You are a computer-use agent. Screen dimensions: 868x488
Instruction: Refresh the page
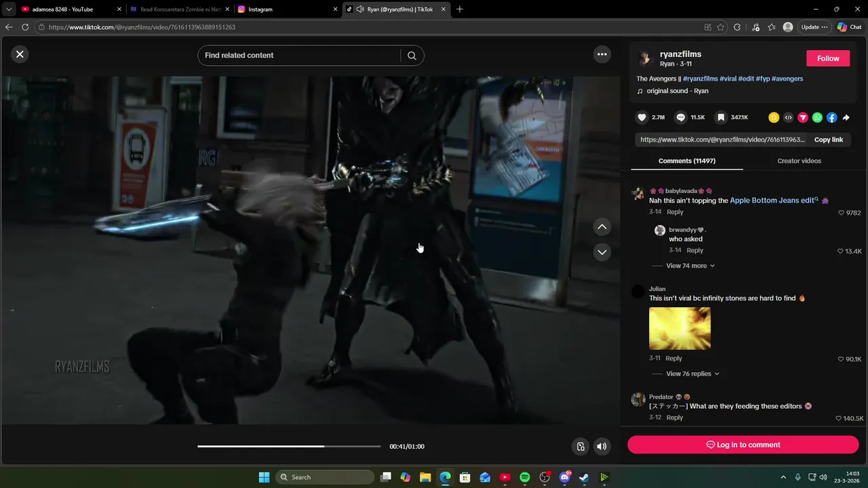click(x=25, y=27)
